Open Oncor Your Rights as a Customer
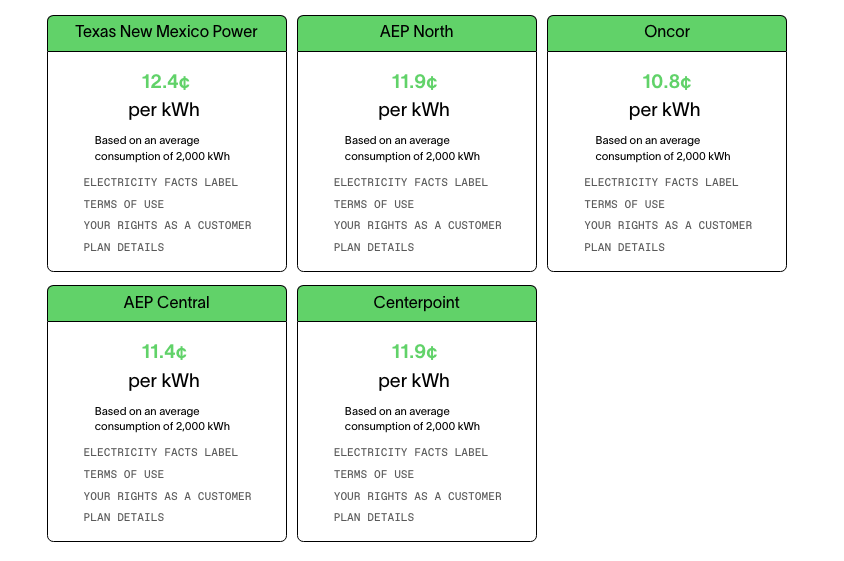Viewport: 844px width, 561px height. pyautogui.click(x=669, y=226)
